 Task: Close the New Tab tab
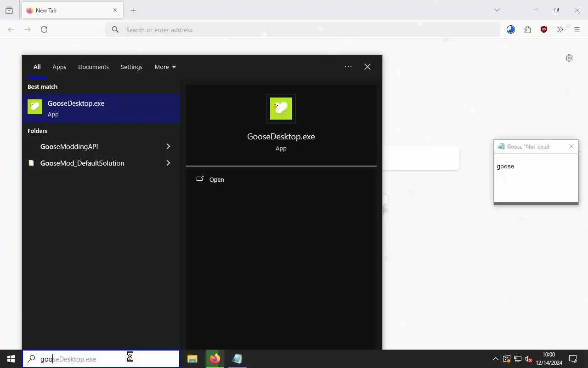[115, 10]
